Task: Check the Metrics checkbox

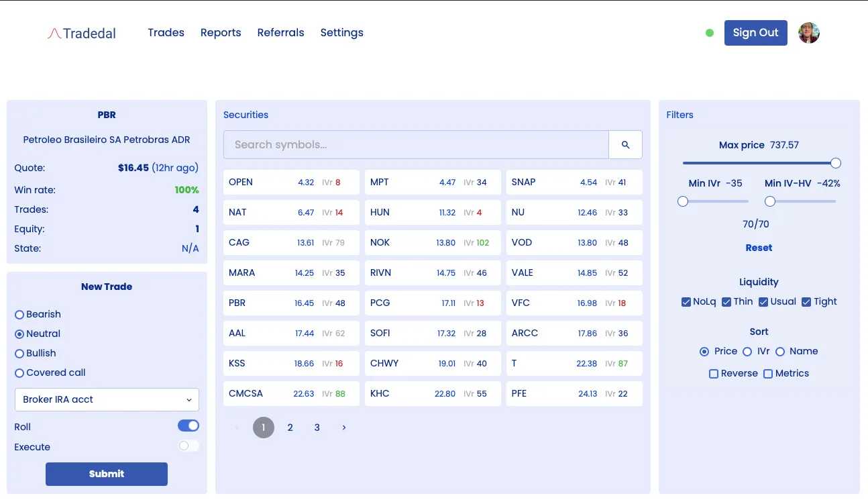Action: pos(768,374)
